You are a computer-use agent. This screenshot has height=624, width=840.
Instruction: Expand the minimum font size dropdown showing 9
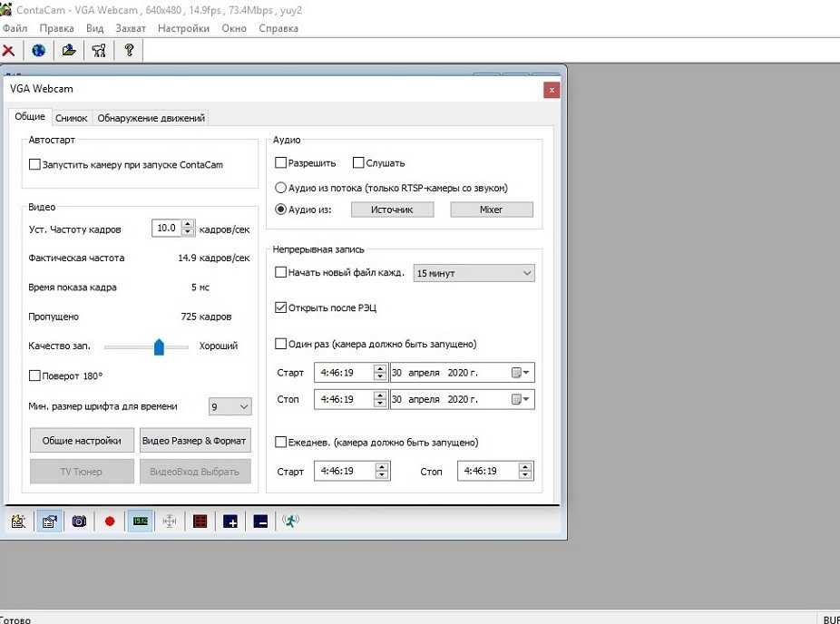coord(230,407)
